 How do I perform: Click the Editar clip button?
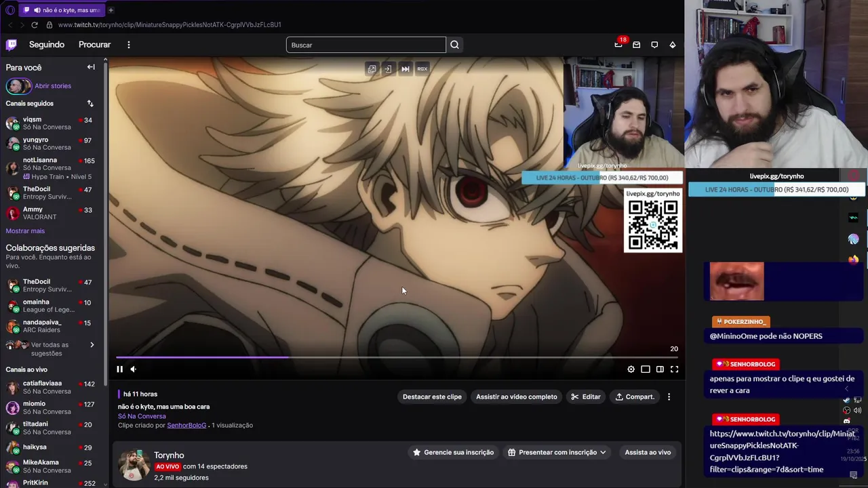pyautogui.click(x=586, y=397)
